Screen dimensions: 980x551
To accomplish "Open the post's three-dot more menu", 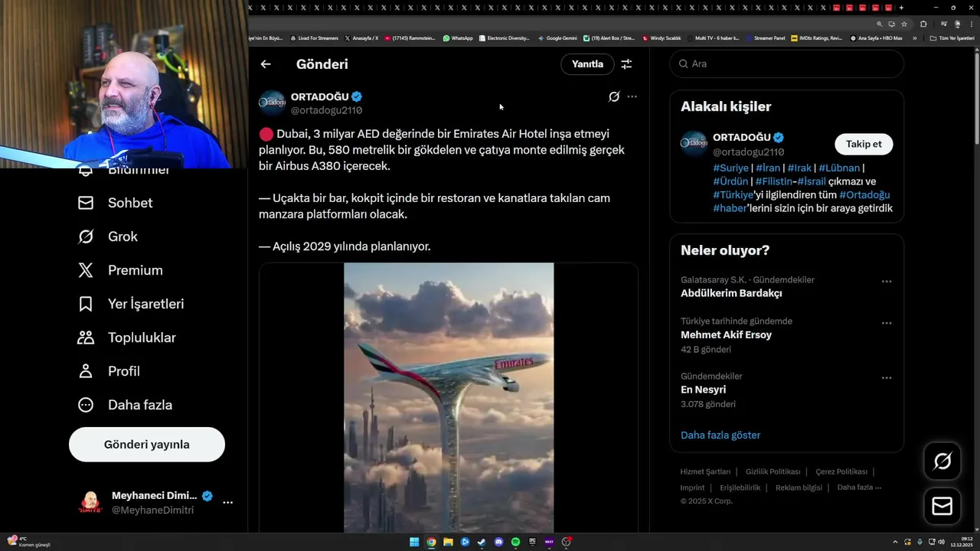I will coord(632,96).
